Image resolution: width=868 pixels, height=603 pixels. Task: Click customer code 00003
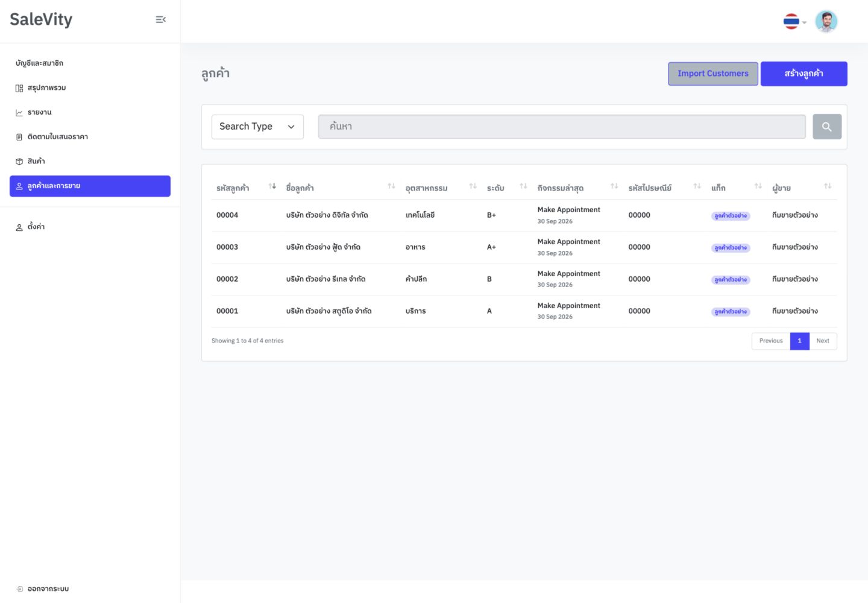click(x=227, y=247)
